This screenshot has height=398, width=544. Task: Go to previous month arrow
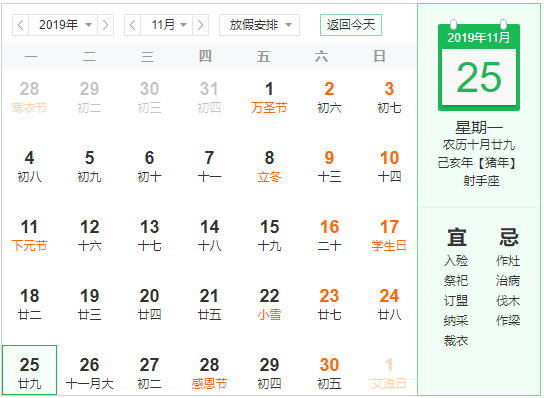tap(133, 25)
